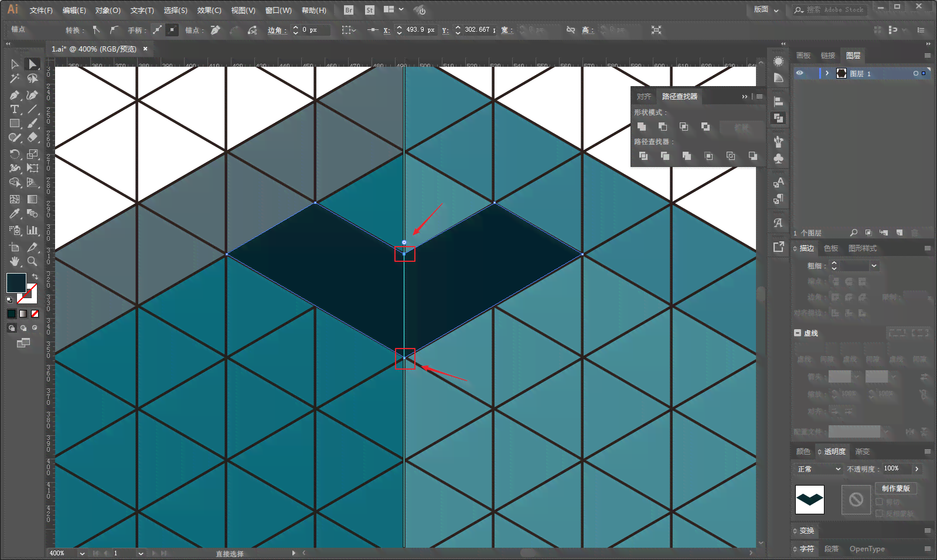Open the 文件(F) menu
This screenshot has width=937, height=560.
point(41,11)
